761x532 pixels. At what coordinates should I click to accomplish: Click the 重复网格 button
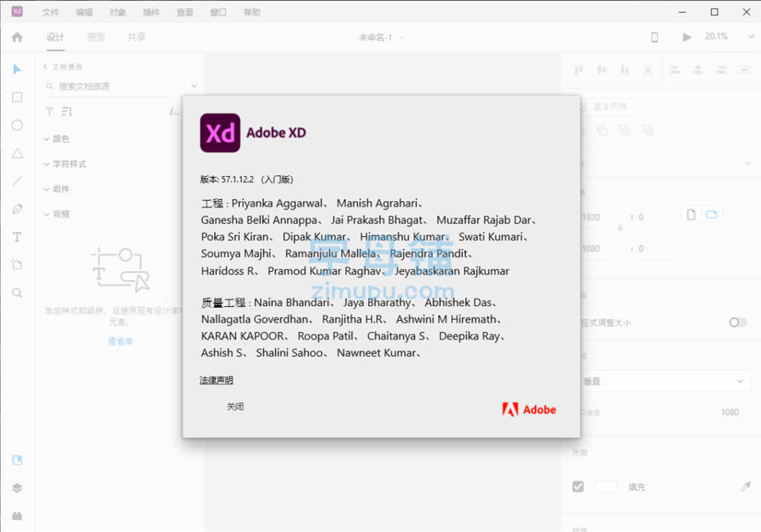pos(606,107)
